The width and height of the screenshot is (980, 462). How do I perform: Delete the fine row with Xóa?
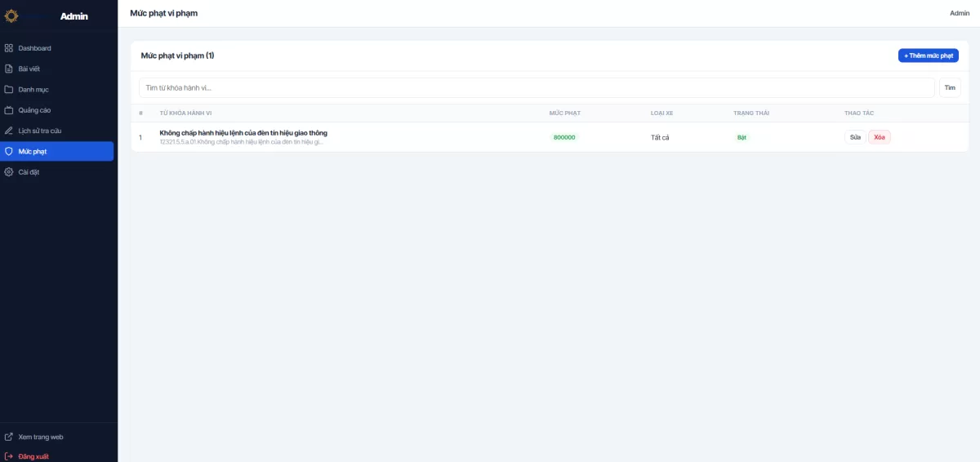pyautogui.click(x=880, y=137)
